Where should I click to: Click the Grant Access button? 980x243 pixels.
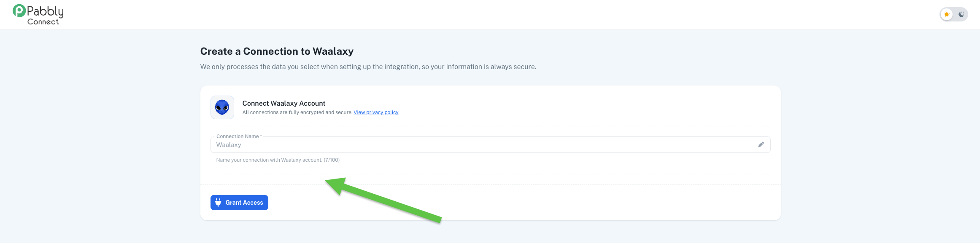point(239,203)
